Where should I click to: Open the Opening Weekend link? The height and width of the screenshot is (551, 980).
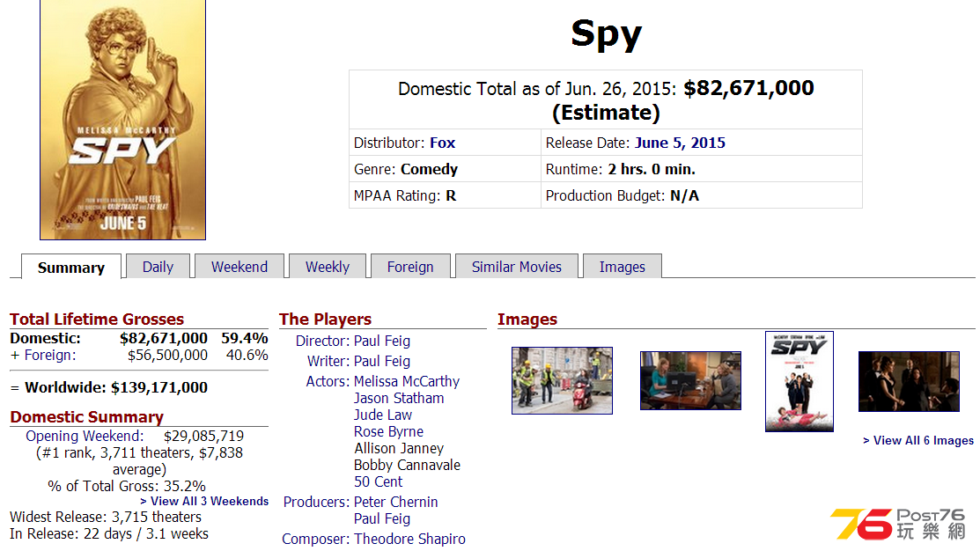tap(85, 436)
